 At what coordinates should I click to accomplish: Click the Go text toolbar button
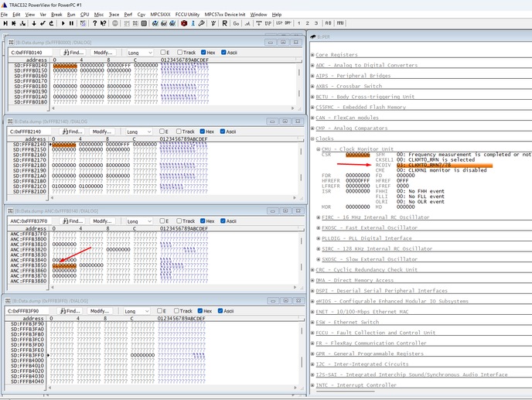236,23
